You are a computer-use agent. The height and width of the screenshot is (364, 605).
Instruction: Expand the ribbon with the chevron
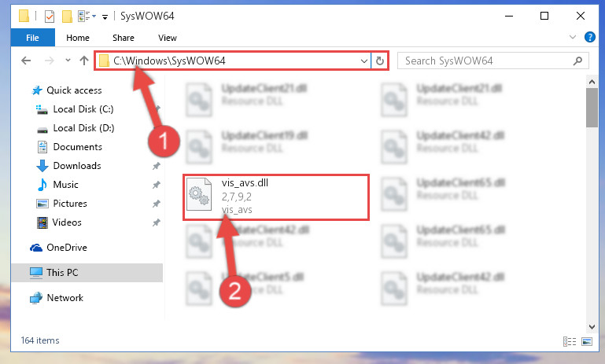(573, 37)
